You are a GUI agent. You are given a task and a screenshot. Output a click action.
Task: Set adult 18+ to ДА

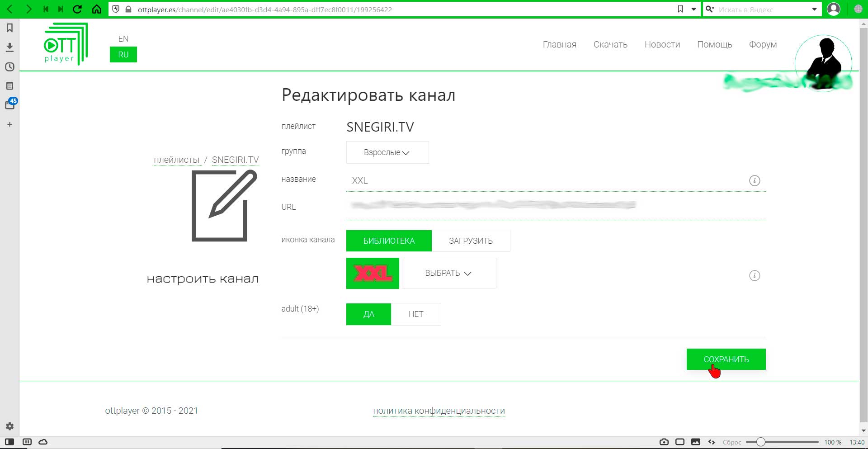[x=368, y=314]
